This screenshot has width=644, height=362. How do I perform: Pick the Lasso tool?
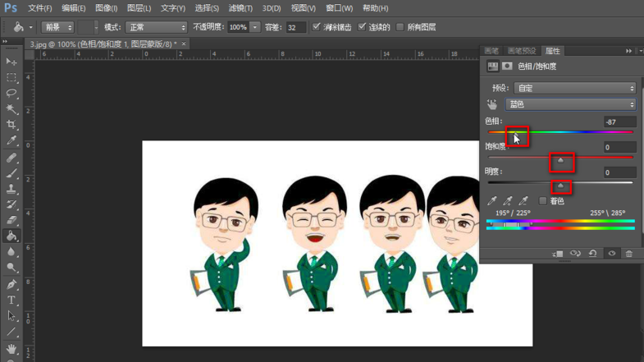click(11, 94)
